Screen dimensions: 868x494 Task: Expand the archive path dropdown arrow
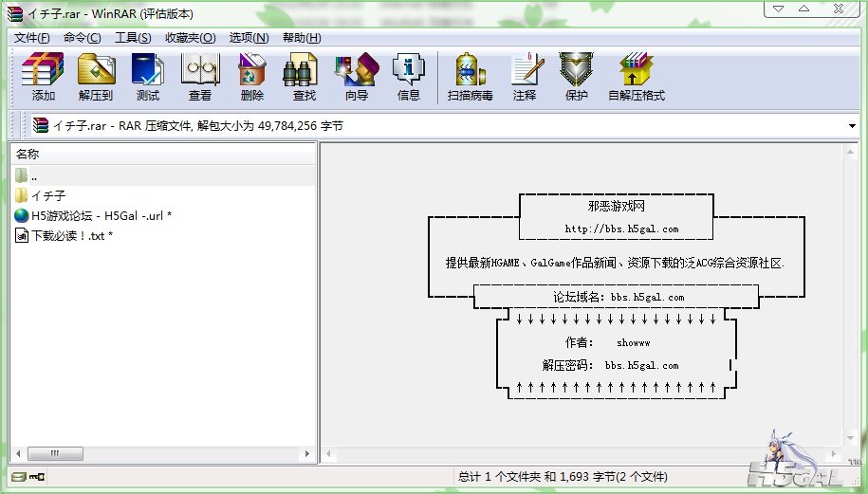pos(852,126)
